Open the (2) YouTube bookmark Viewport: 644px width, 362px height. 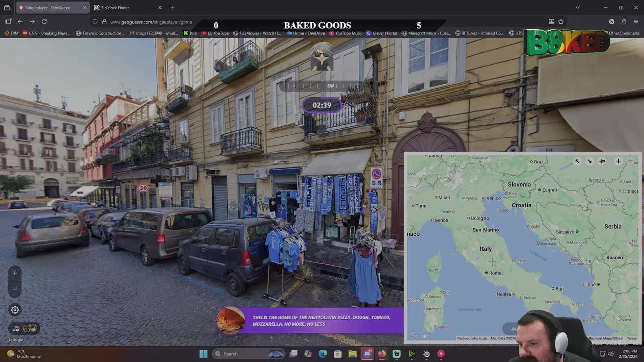[x=215, y=33]
